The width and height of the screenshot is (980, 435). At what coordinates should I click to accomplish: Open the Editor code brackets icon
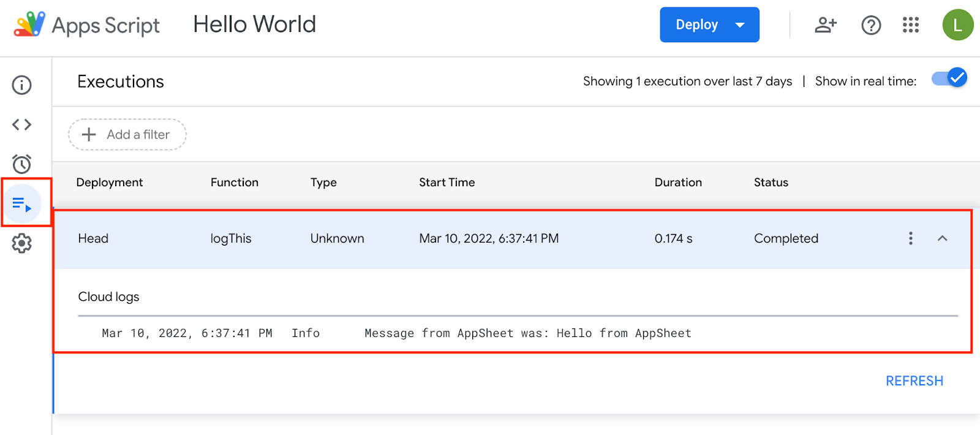pyautogui.click(x=21, y=125)
